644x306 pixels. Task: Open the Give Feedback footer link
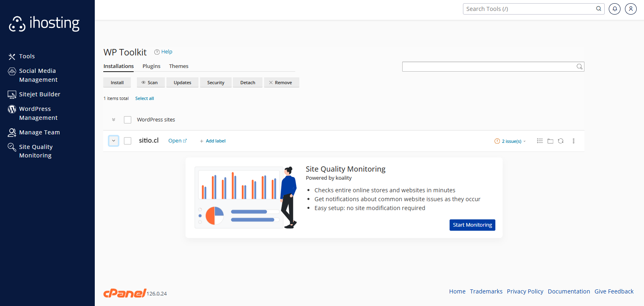tap(614, 291)
